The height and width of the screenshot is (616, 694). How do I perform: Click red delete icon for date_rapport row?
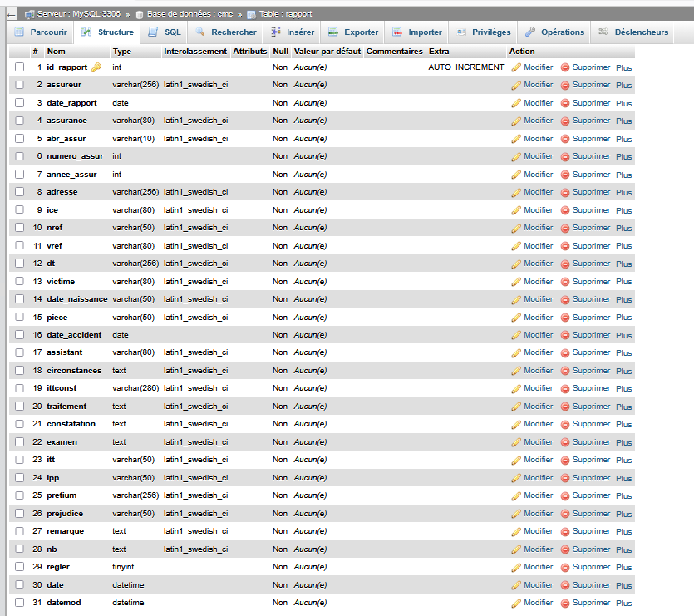click(565, 103)
